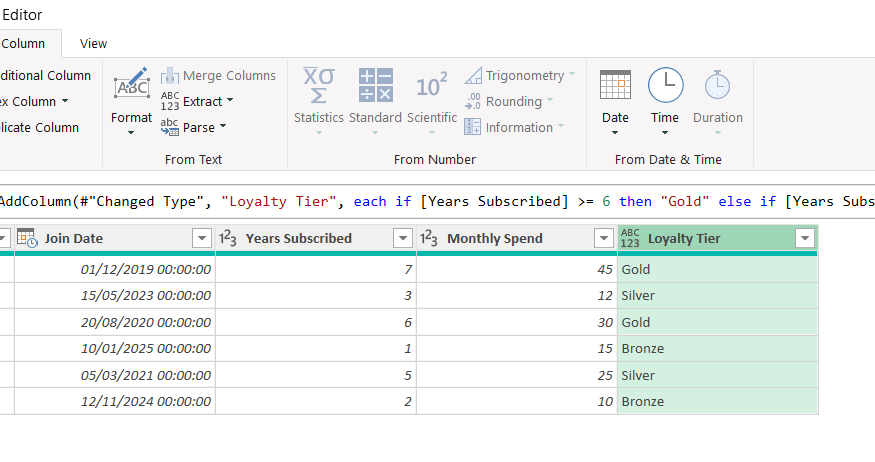875x462 pixels.
Task: Click the Rounding decimal icon
Action: tap(473, 102)
